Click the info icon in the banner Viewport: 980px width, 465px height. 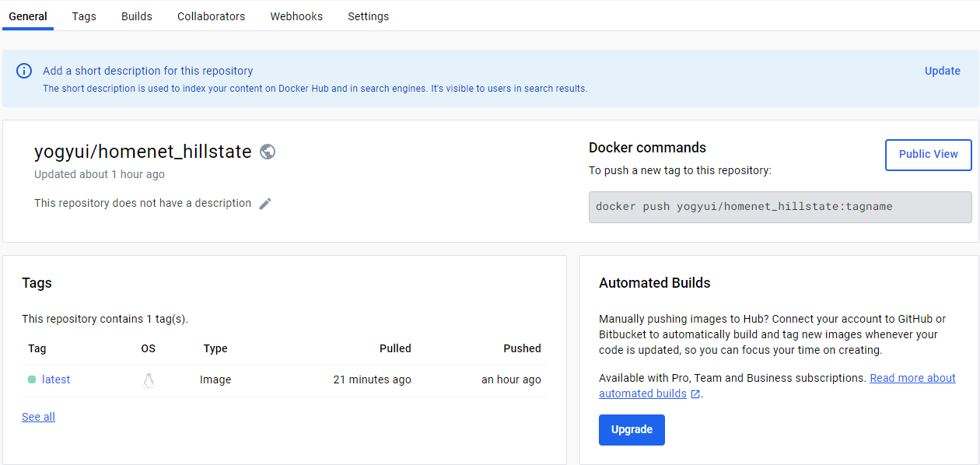click(x=24, y=71)
